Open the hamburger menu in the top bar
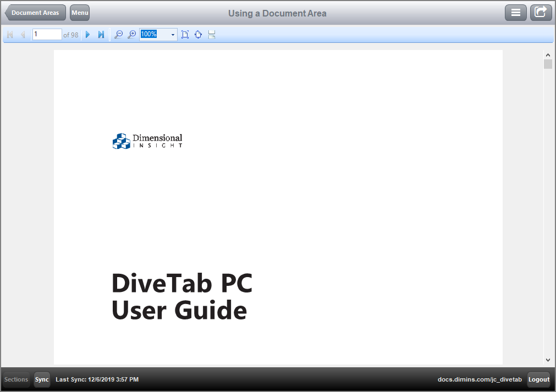The height and width of the screenshot is (392, 556). [515, 12]
